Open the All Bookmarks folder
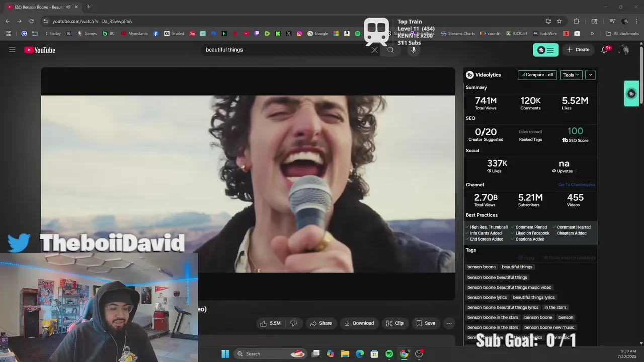The width and height of the screenshot is (644, 362). (x=622, y=34)
